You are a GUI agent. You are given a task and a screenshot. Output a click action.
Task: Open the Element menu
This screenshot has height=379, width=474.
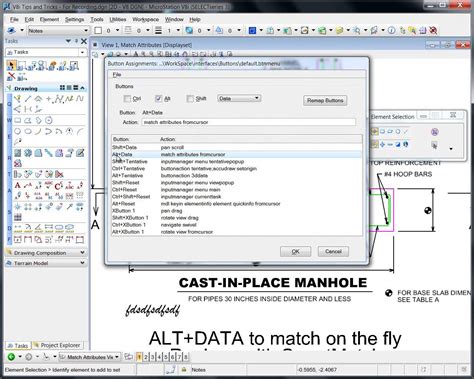(x=49, y=19)
